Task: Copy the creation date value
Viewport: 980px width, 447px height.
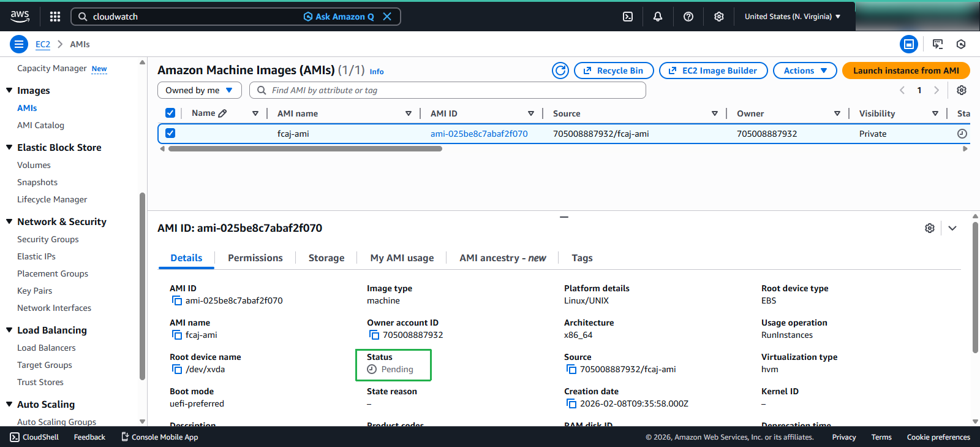Action: click(571, 403)
